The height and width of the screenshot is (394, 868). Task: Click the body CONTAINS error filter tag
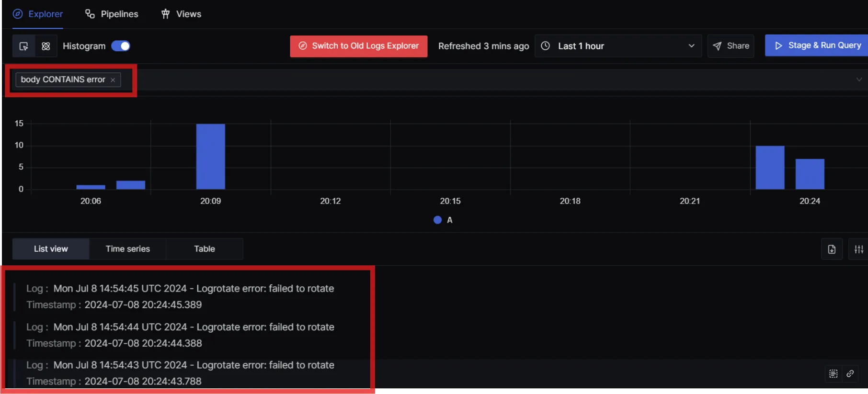click(x=68, y=79)
